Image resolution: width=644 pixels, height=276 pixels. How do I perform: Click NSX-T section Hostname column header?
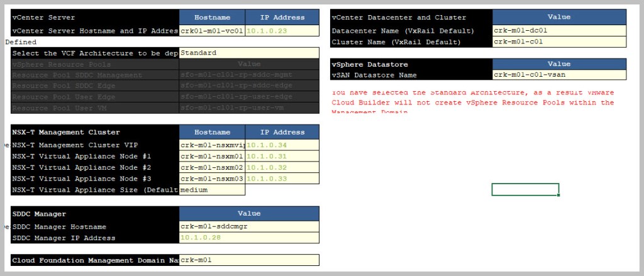(x=212, y=132)
